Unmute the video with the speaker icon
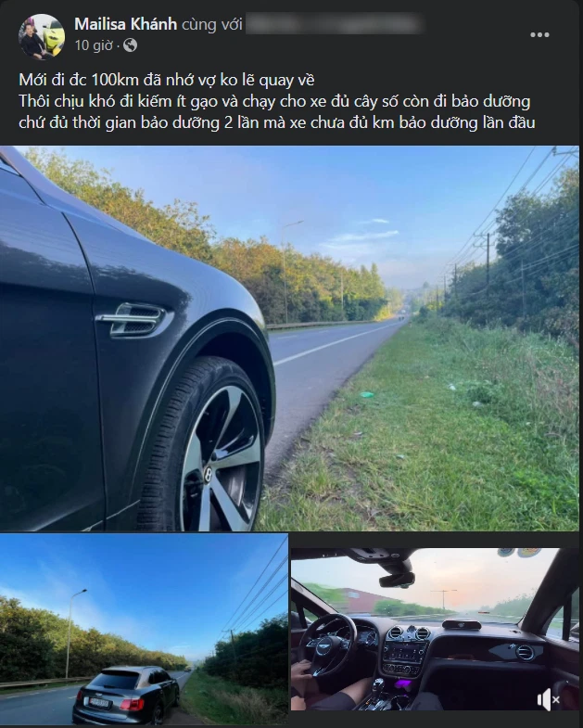The height and width of the screenshot is (728, 583). tap(548, 699)
